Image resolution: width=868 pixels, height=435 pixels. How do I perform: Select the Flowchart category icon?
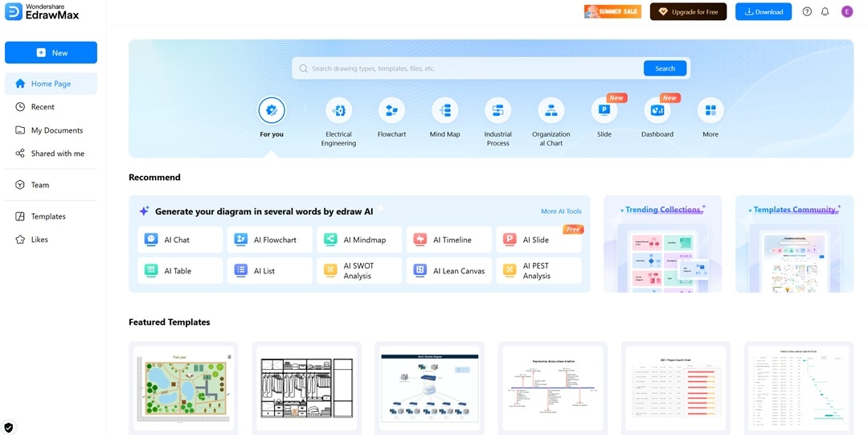click(x=392, y=111)
